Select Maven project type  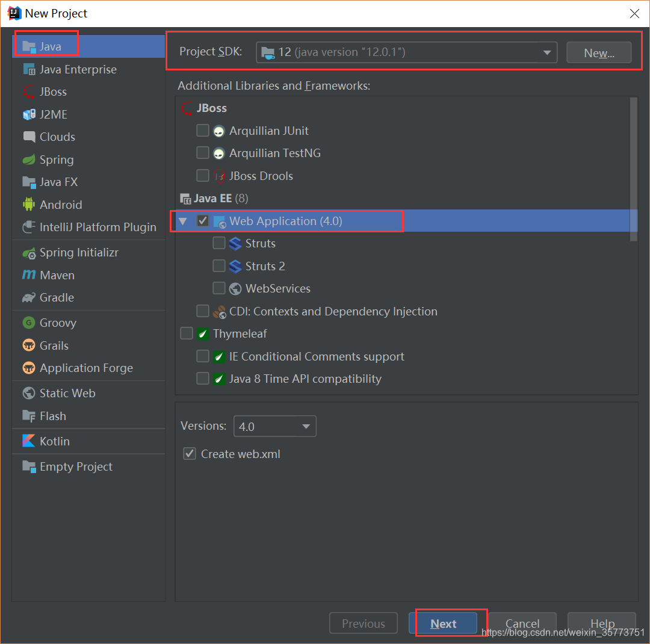88,275
